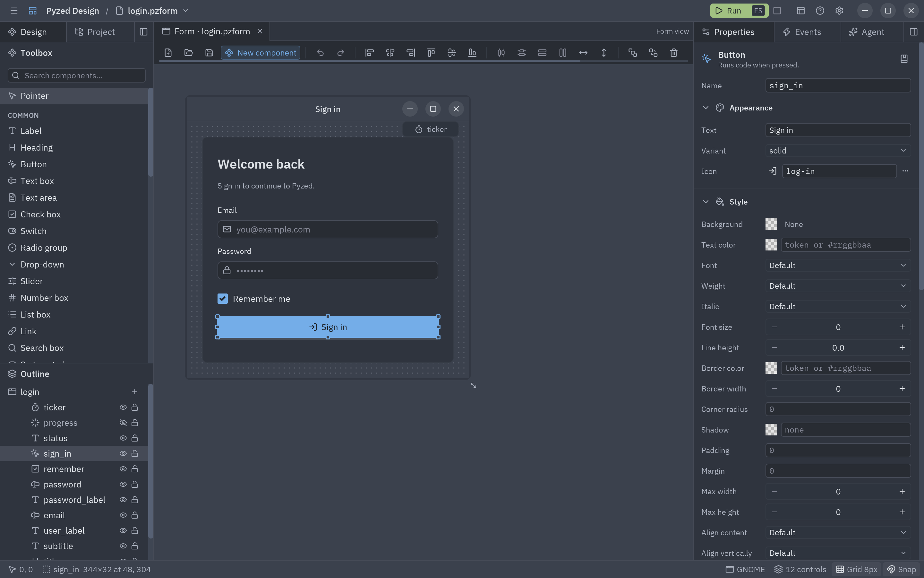Lock the sign_in control in Outline
924x578 pixels.
point(135,453)
